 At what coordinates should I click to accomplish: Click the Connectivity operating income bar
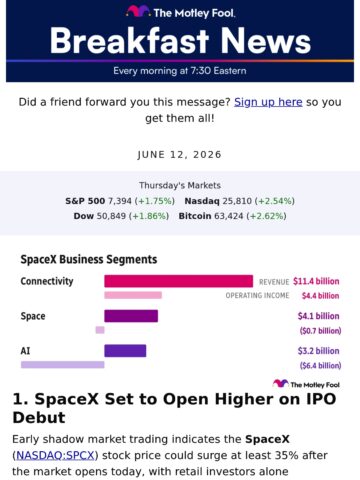pos(133,295)
